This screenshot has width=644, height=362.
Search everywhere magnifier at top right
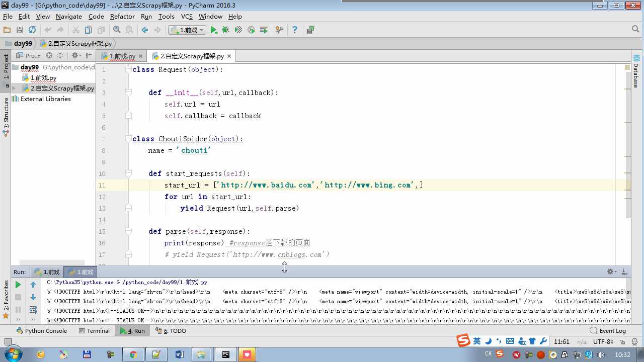(635, 30)
